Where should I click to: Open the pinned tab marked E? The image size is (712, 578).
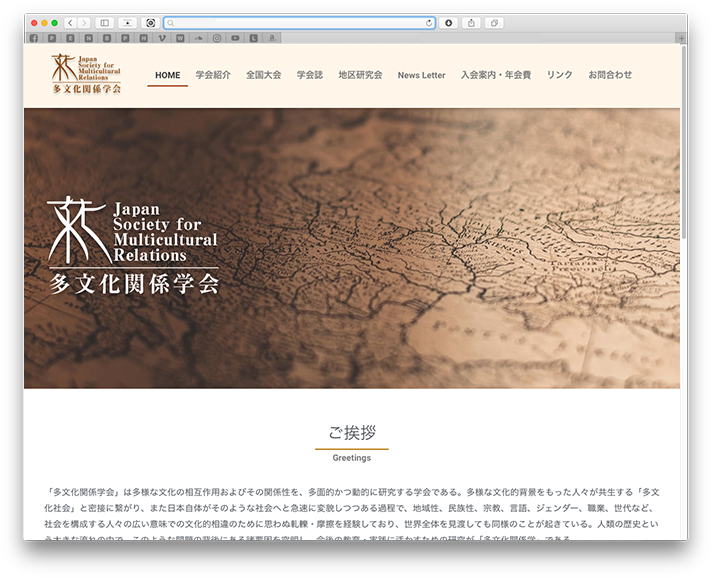tap(70, 38)
